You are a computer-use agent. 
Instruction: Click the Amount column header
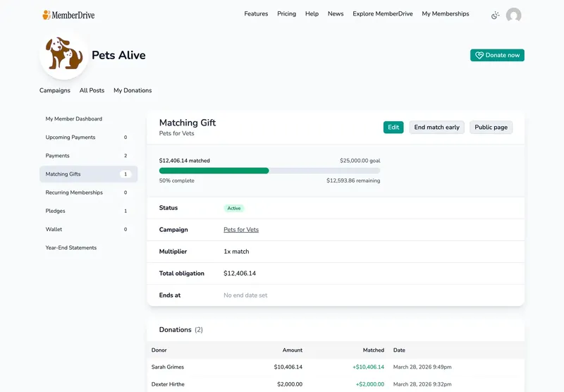pos(293,350)
